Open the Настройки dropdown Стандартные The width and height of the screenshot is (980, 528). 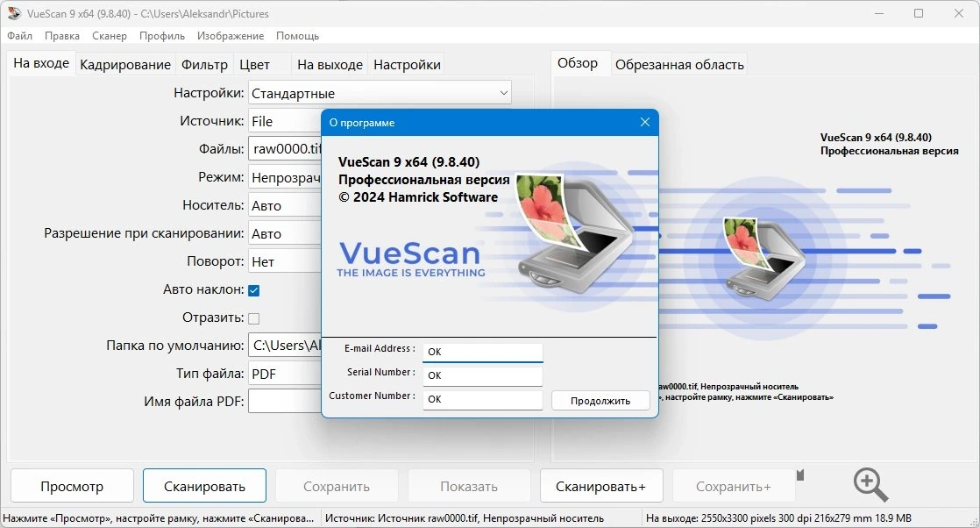click(380, 93)
